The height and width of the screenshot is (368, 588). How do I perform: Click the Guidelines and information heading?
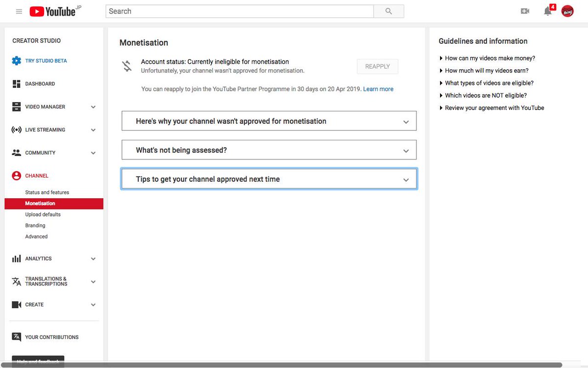click(483, 41)
